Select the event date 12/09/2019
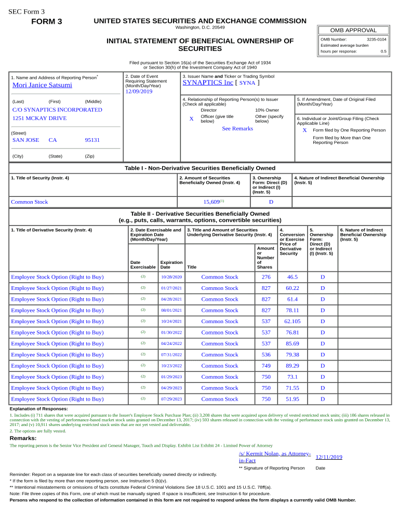The image size is (400, 532). coord(139,91)
